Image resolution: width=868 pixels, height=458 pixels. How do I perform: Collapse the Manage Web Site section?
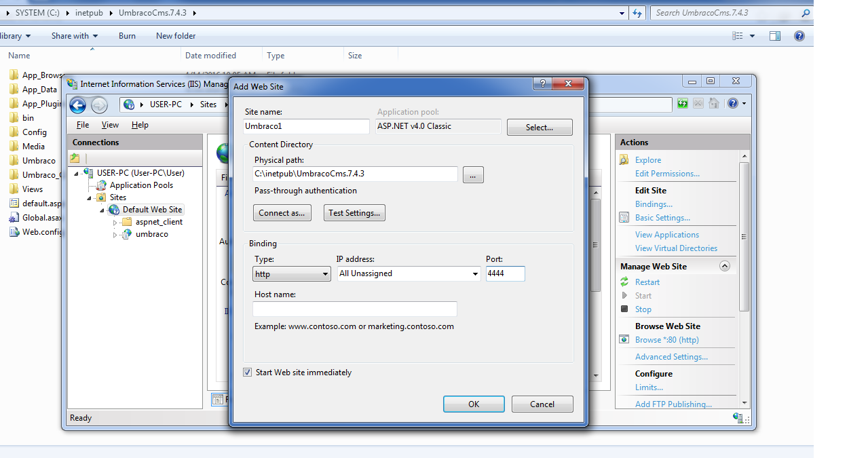click(724, 267)
